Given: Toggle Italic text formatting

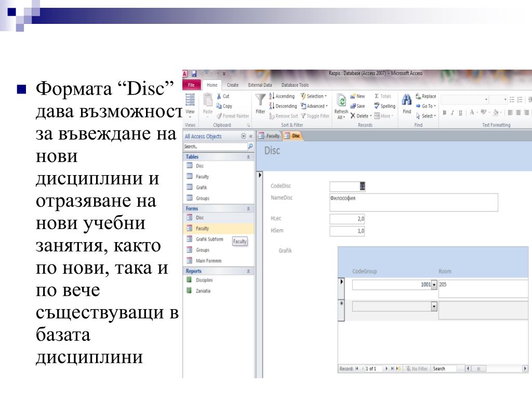Looking at the screenshot, I should [453, 112].
